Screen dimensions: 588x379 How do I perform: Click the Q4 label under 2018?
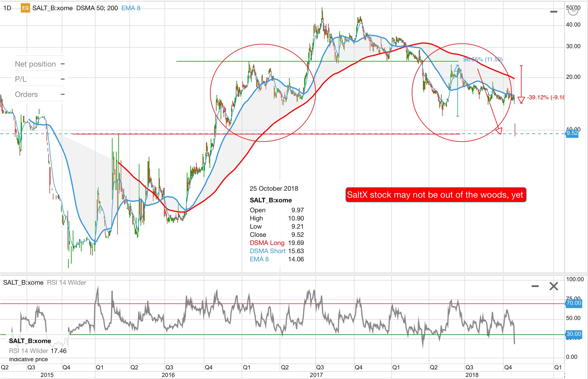(508, 367)
